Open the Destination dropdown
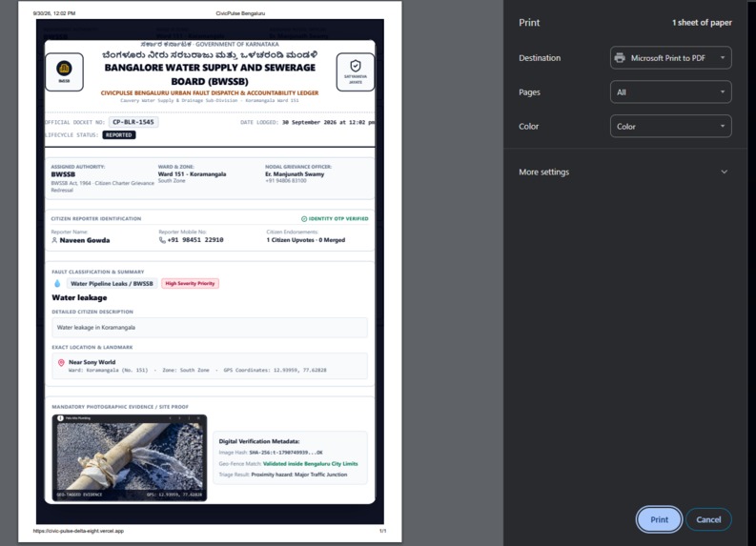The width and height of the screenshot is (756, 546). tap(670, 58)
